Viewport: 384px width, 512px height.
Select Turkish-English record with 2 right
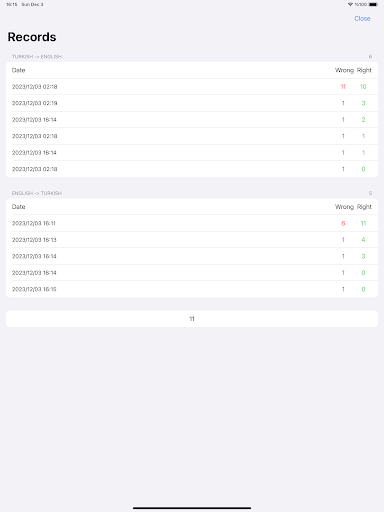point(192,120)
